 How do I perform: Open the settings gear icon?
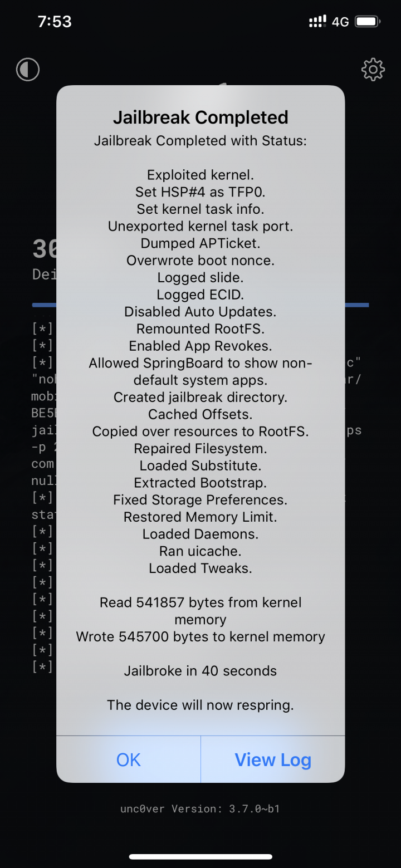[373, 70]
